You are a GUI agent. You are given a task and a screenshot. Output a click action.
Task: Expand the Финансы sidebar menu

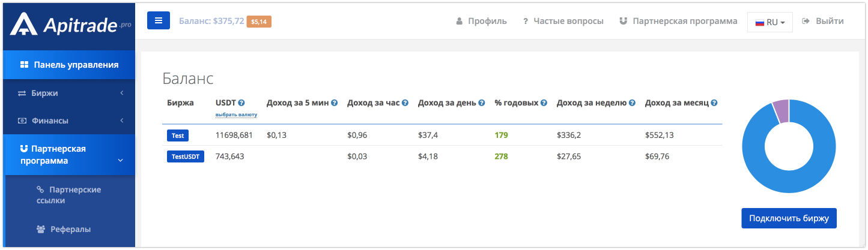click(x=67, y=121)
